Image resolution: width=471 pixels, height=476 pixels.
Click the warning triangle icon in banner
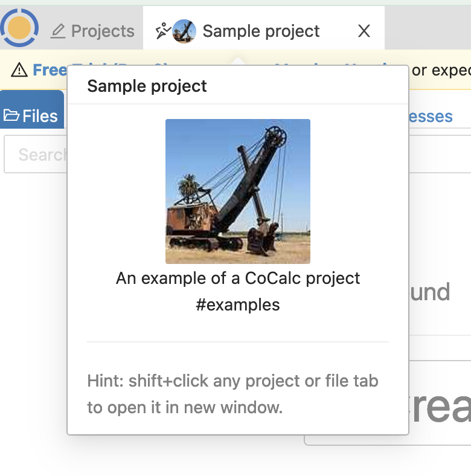pos(19,71)
